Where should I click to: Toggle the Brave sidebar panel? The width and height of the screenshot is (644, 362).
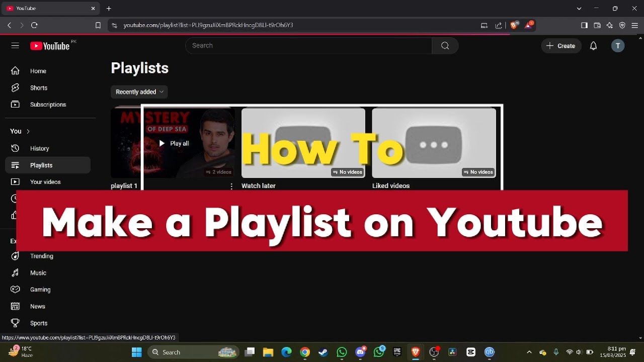(x=584, y=25)
